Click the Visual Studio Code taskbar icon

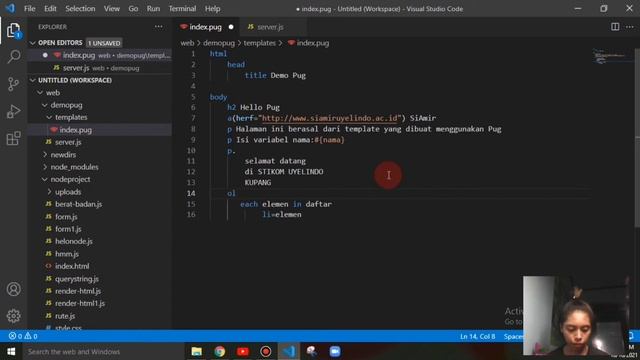(289, 351)
